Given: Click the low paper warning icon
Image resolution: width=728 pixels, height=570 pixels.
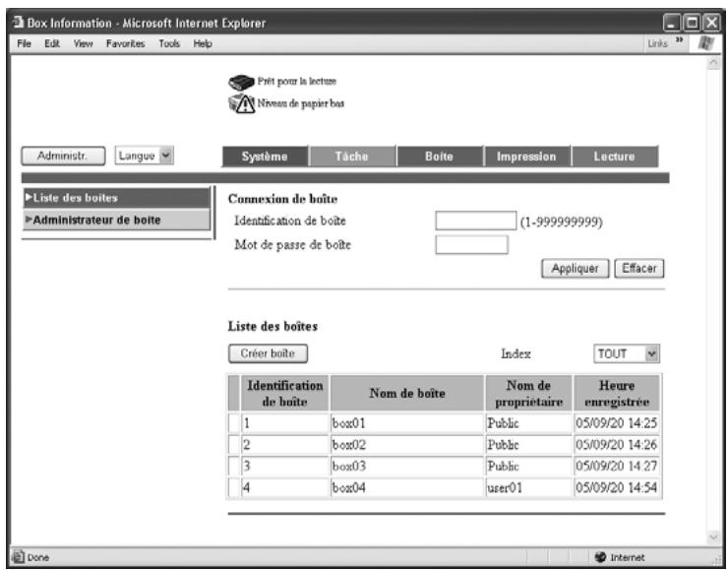Looking at the screenshot, I should coord(241,103).
